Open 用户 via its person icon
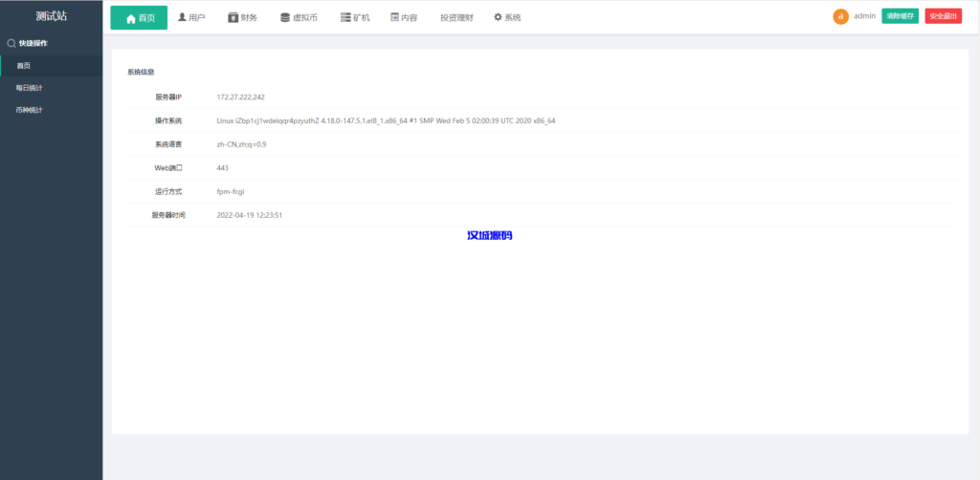 tap(183, 17)
